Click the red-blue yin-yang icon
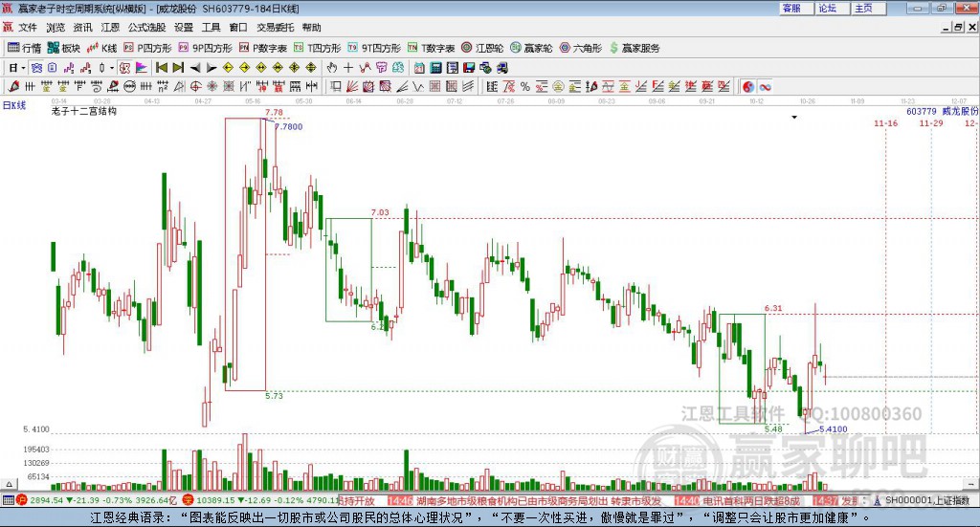Image resolution: width=980 pixels, height=527 pixels. [x=748, y=87]
